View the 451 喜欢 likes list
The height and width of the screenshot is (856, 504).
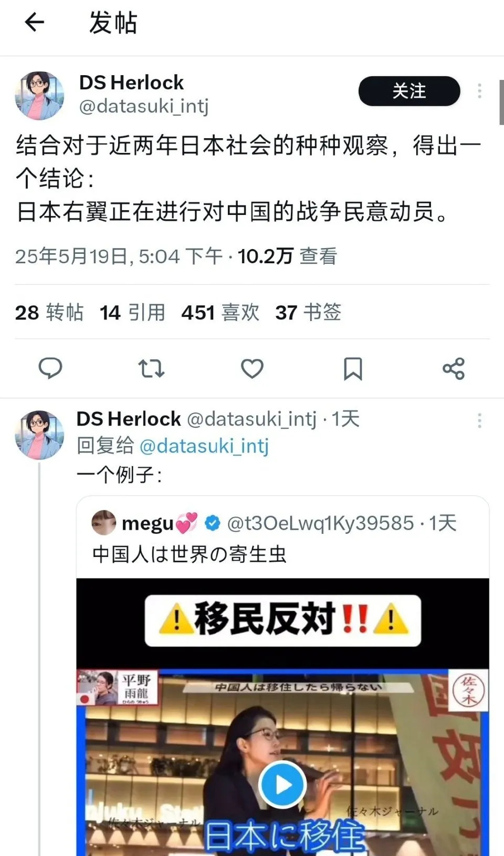(x=220, y=313)
